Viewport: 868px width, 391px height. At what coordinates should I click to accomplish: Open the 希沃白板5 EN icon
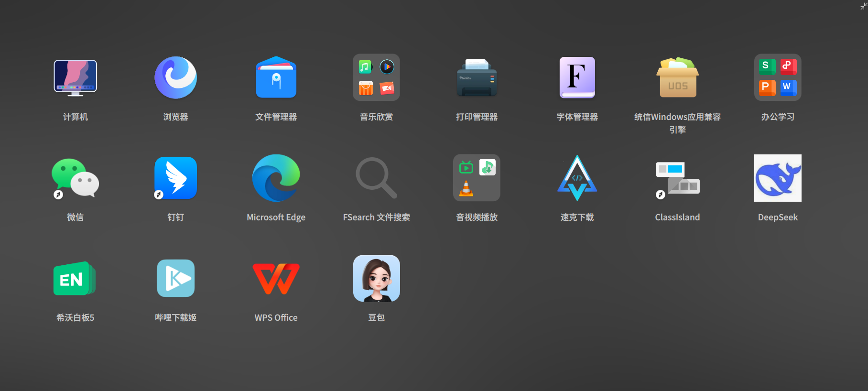[75, 278]
